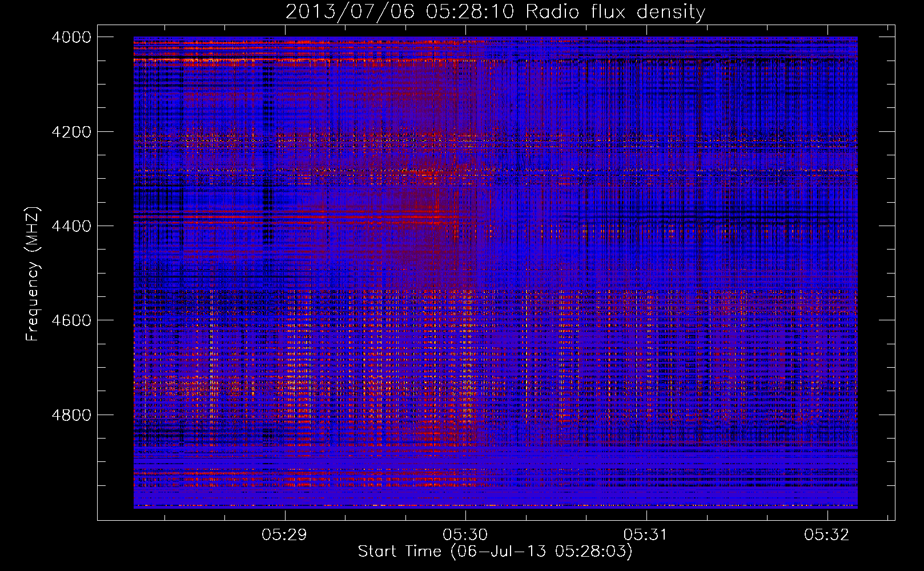
Task: Click the 'Frequency (MHZ)' y-axis title
Action: tap(33, 274)
